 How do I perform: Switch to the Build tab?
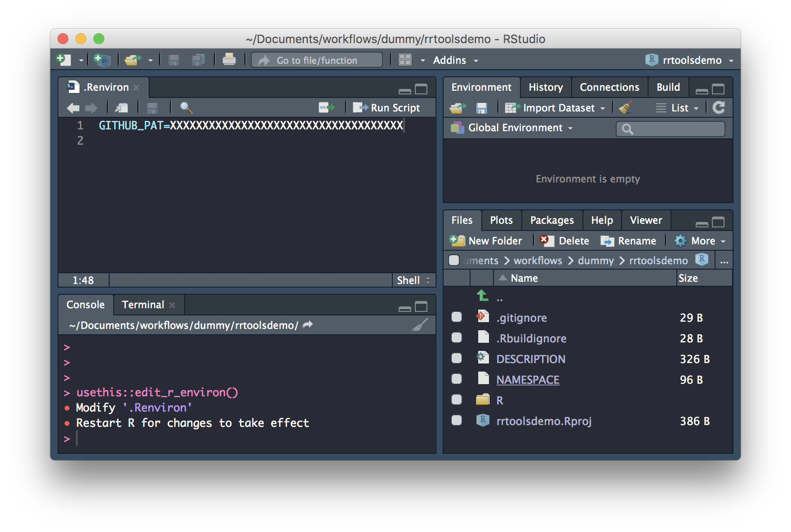pyautogui.click(x=668, y=87)
